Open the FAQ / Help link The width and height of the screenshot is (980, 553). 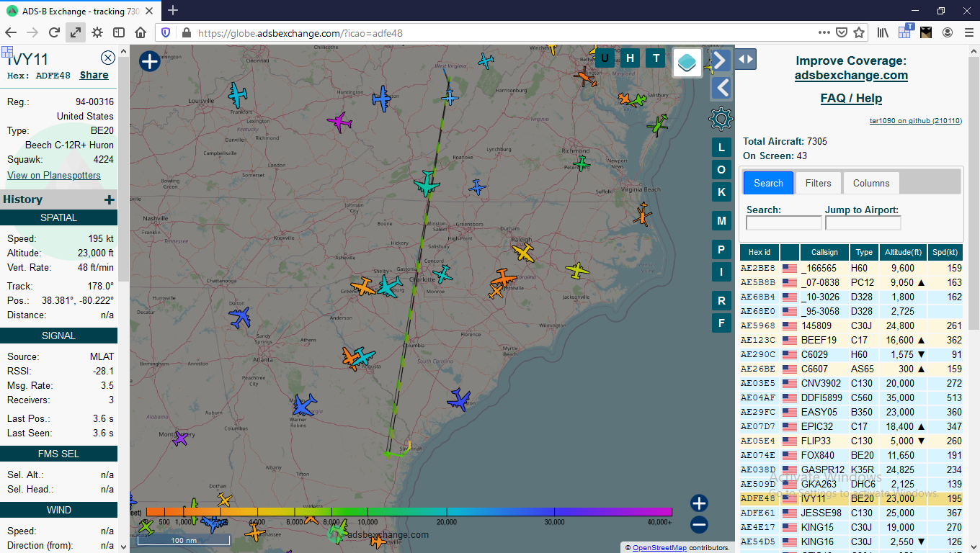tap(851, 99)
